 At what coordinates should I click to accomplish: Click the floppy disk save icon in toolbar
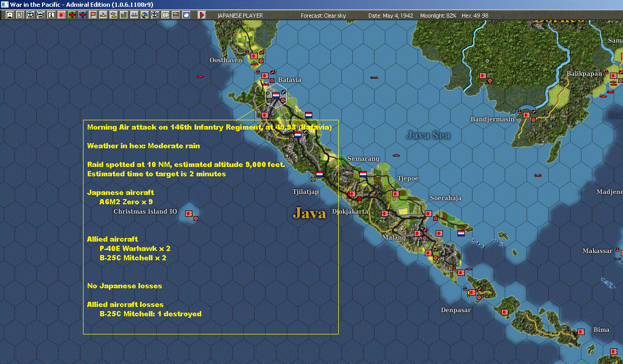[10, 15]
